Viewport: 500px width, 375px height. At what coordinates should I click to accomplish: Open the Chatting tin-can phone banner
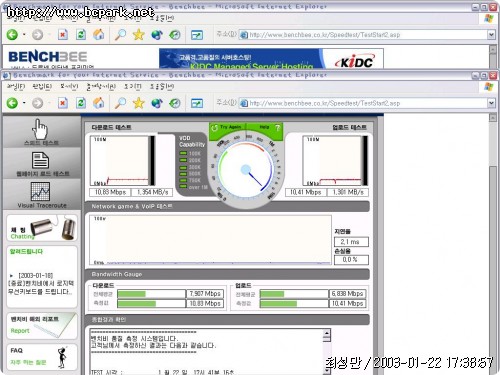coord(42,228)
